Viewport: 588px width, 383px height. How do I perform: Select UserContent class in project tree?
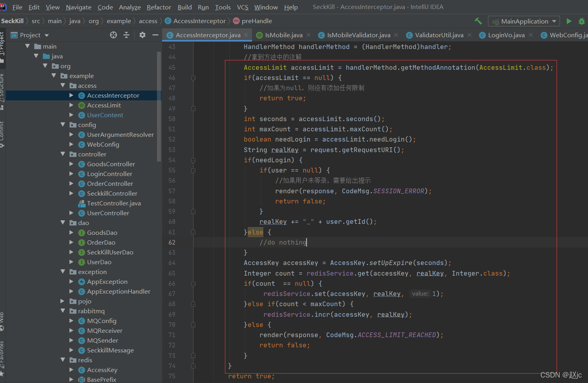pos(105,115)
